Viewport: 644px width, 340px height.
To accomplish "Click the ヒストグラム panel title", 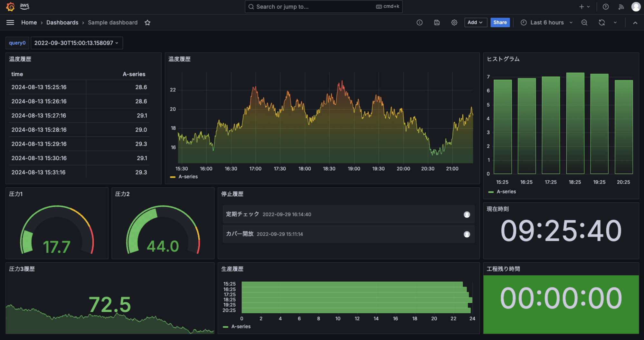I will tap(503, 59).
